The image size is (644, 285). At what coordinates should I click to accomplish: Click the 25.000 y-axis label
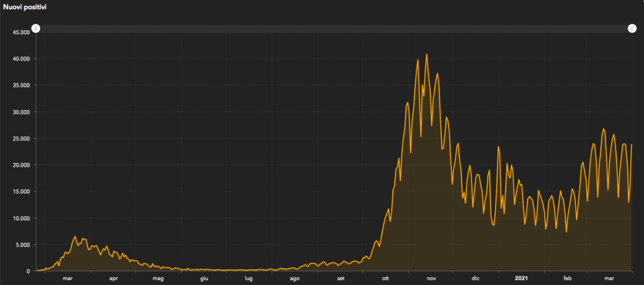(21, 138)
